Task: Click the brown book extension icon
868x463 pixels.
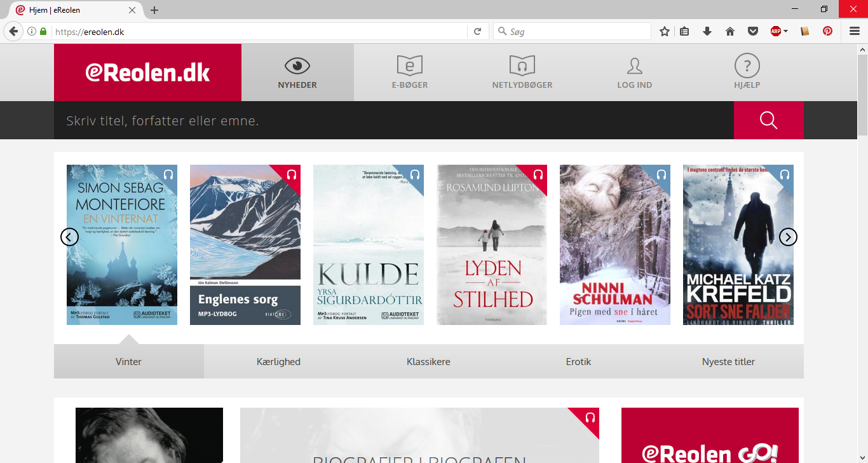Action: coord(805,31)
